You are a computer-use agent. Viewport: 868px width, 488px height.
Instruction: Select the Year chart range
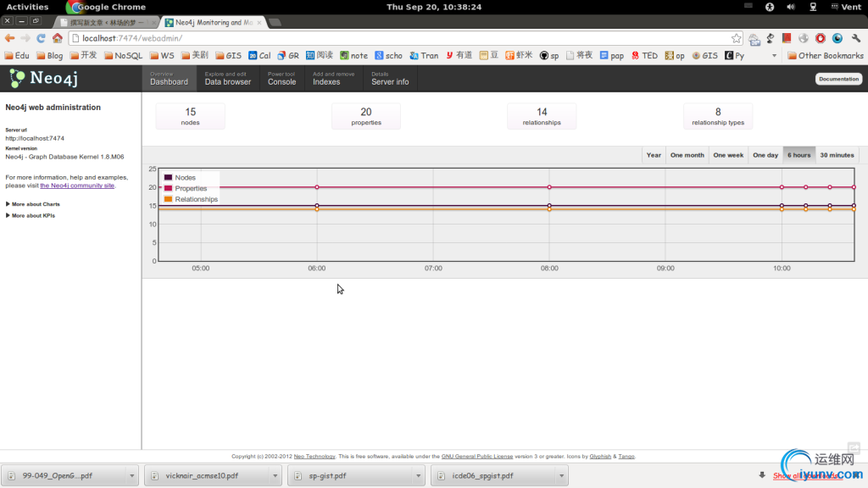[654, 155]
